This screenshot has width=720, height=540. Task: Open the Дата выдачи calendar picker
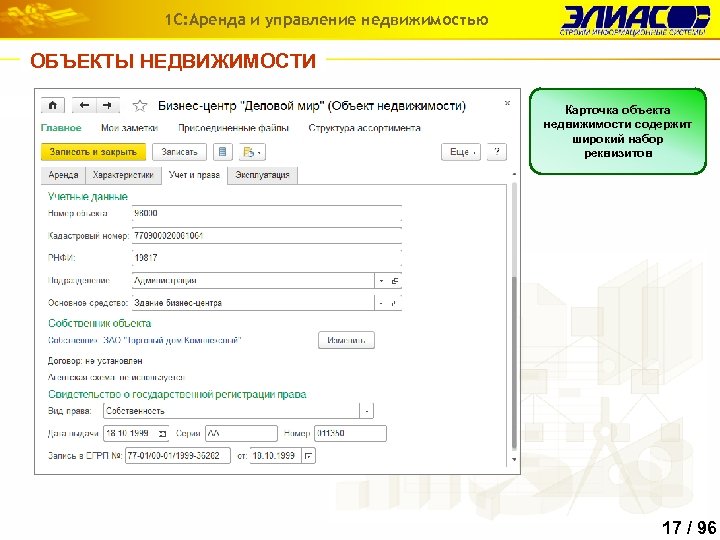pos(162,433)
